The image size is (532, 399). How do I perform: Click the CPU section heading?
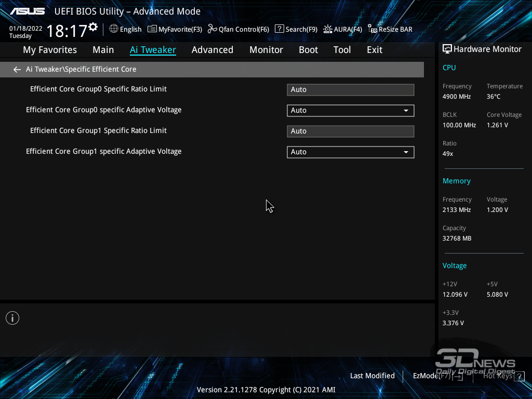tap(449, 68)
